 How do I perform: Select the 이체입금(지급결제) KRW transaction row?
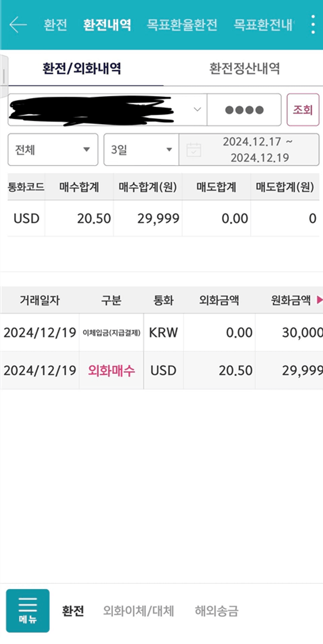coord(161,332)
